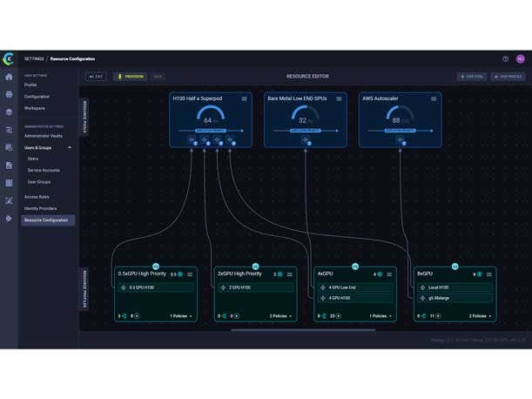Go to Service Accounts page
532x399 pixels.
(x=44, y=170)
